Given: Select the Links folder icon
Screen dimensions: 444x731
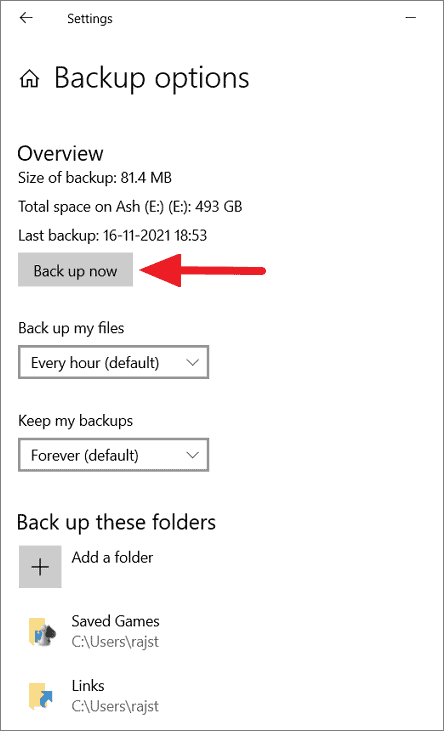Looking at the screenshot, I should 40,696.
